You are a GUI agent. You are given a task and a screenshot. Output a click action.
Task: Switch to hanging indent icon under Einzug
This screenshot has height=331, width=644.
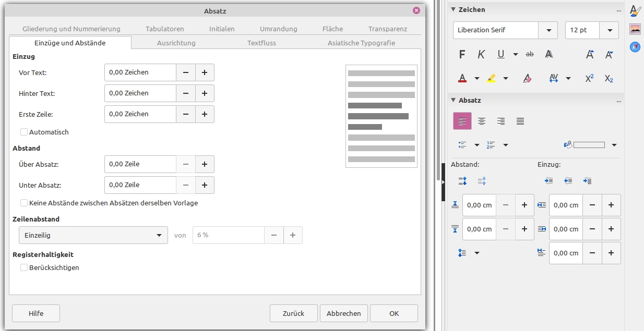click(587, 181)
